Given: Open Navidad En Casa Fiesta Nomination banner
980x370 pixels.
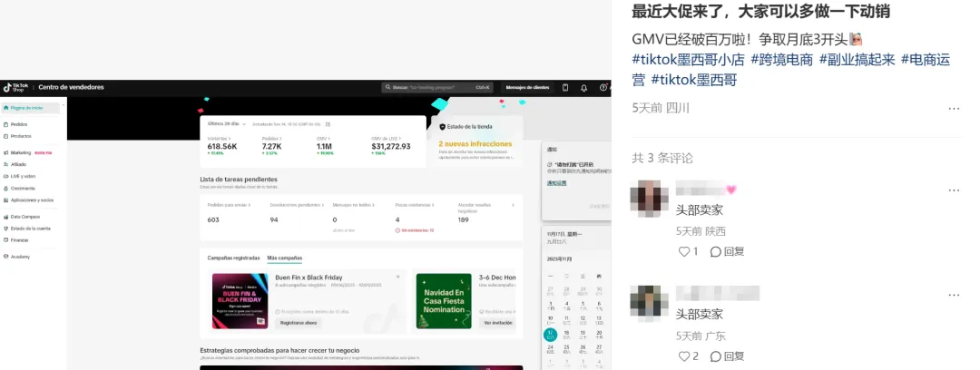Looking at the screenshot, I should (444, 301).
